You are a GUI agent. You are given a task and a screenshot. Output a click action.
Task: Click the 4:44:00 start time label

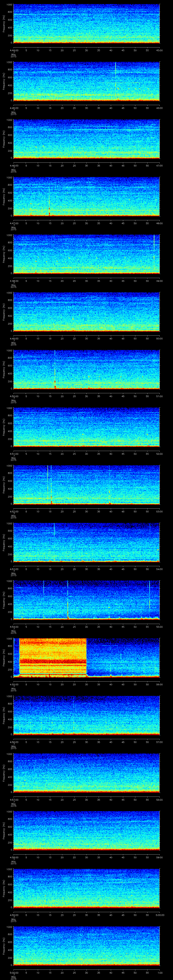[14, 50]
